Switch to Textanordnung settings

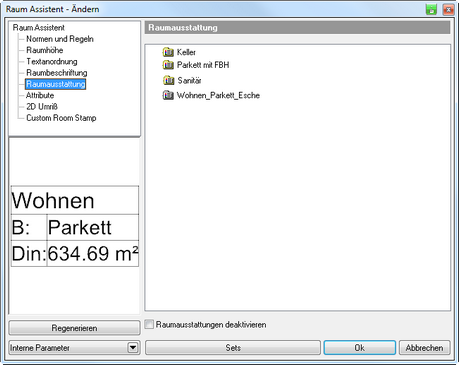[52, 62]
